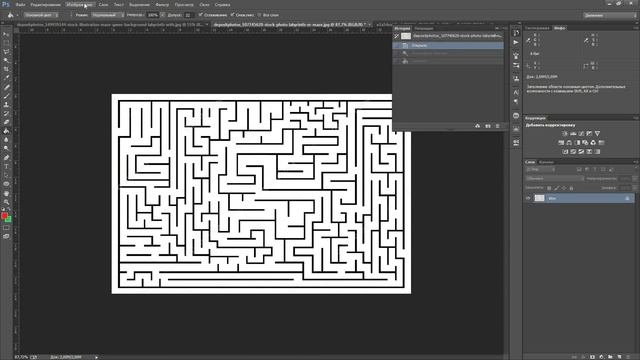Viewport: 640px width, 360px height.
Task: Open opacity slider arrow in options bar
Action: pyautogui.click(x=162, y=15)
